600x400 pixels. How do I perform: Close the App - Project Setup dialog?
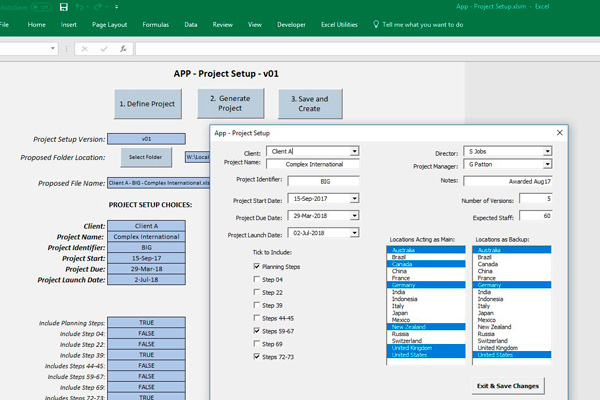(x=559, y=132)
